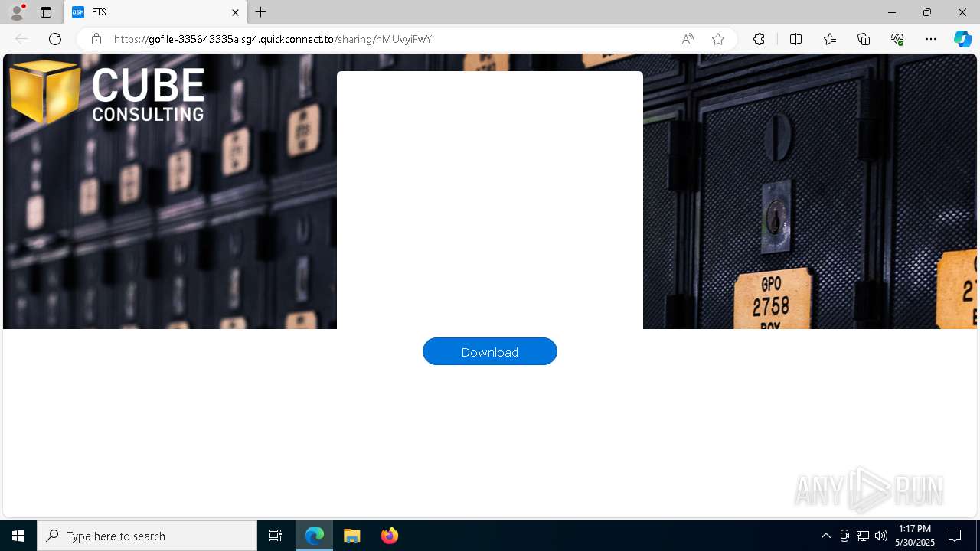Refresh the current page

[55, 39]
